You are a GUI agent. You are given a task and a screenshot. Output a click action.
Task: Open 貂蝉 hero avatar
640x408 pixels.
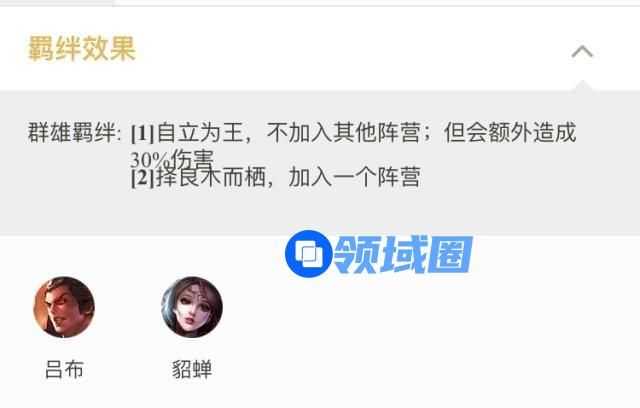192,307
